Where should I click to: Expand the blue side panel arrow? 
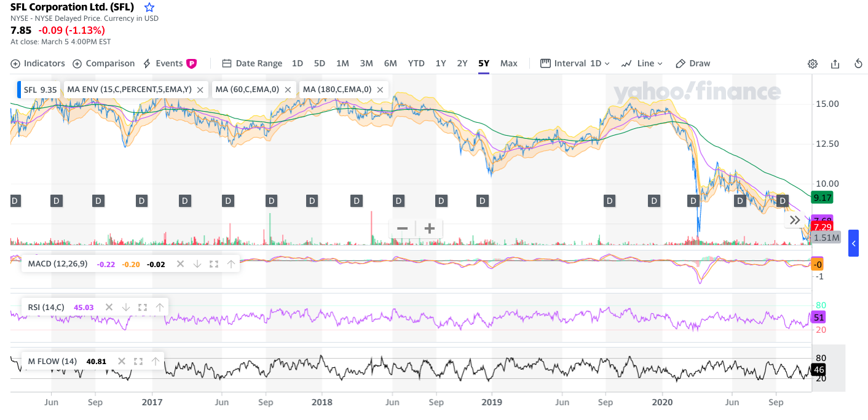(x=853, y=243)
